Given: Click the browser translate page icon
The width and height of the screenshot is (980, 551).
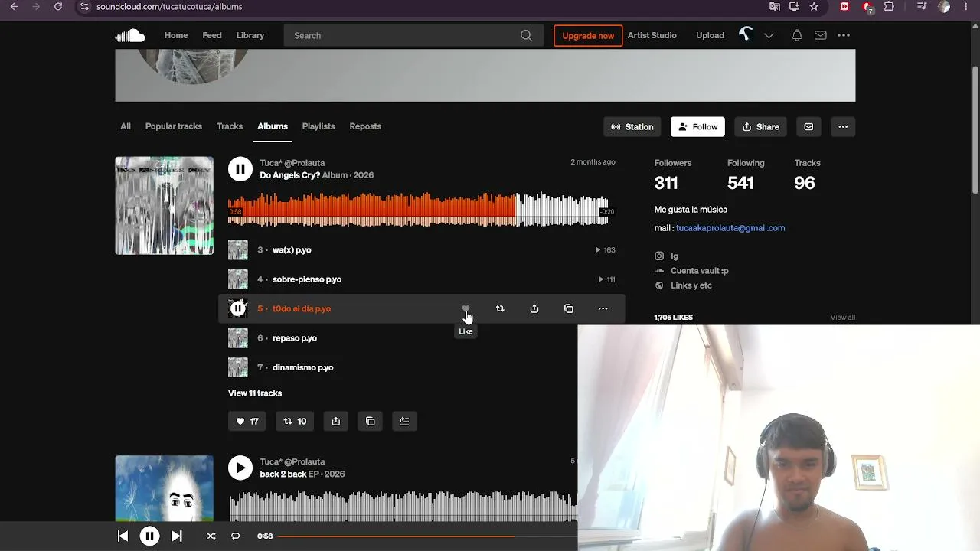Looking at the screenshot, I should tap(775, 7).
